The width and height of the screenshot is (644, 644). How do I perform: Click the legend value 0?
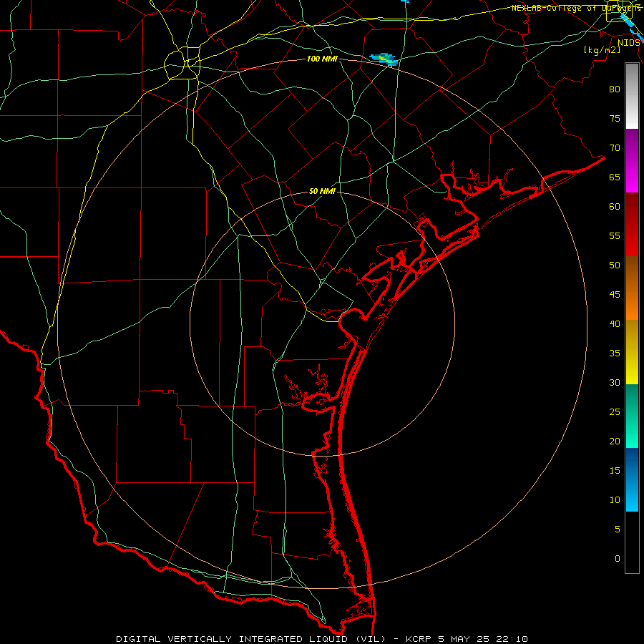click(x=618, y=559)
